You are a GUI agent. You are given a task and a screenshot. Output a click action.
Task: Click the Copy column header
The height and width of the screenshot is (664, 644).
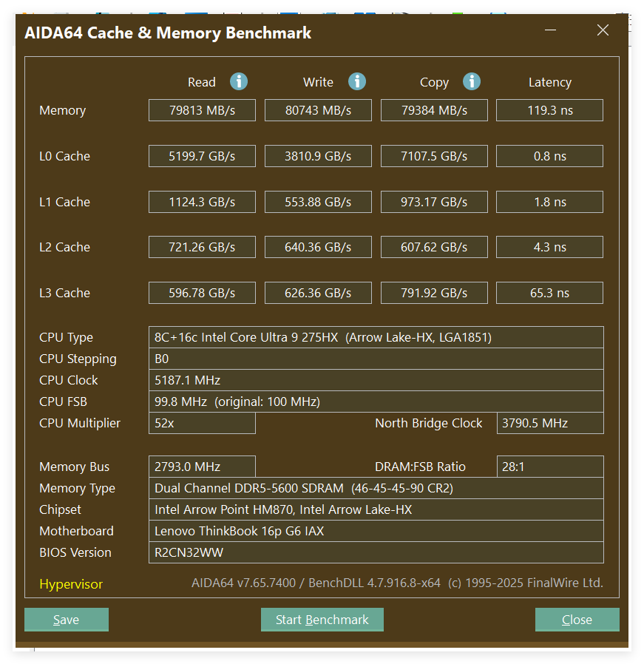(434, 83)
